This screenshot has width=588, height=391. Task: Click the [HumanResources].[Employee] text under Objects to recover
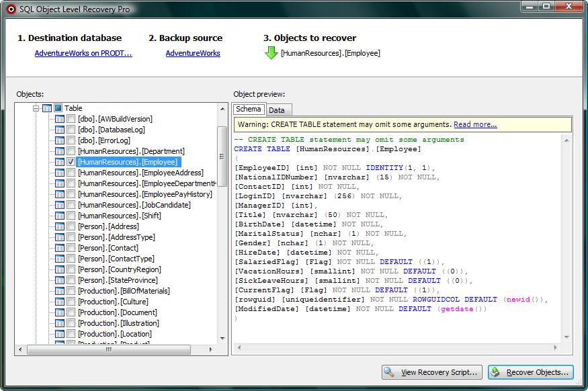pos(331,53)
